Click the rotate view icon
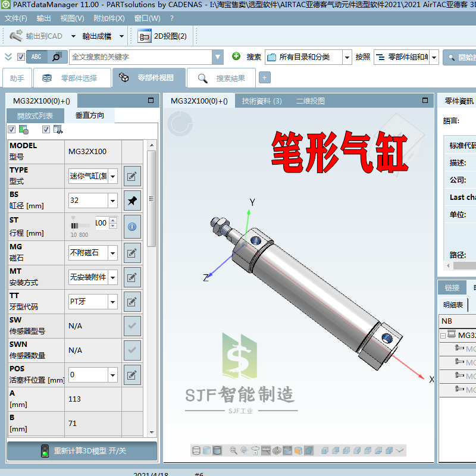The image size is (476, 476). pyautogui.click(x=255, y=450)
